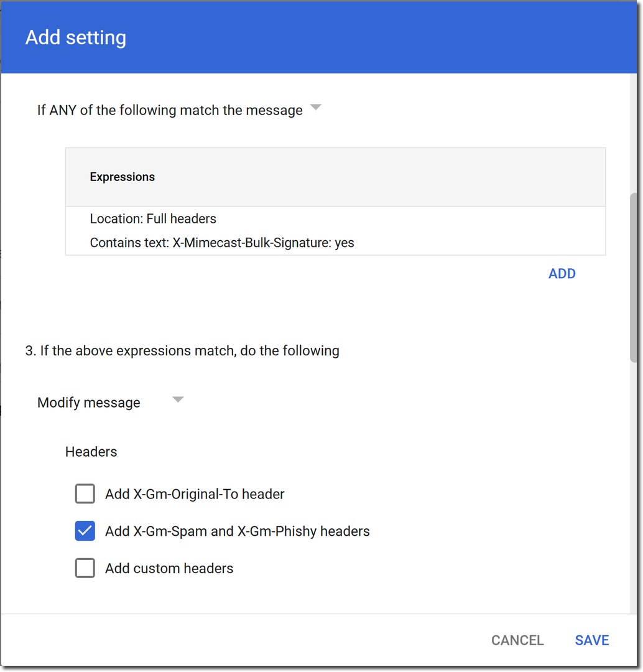643x672 pixels.
Task: Click the Modify message label text
Action: coord(88,402)
